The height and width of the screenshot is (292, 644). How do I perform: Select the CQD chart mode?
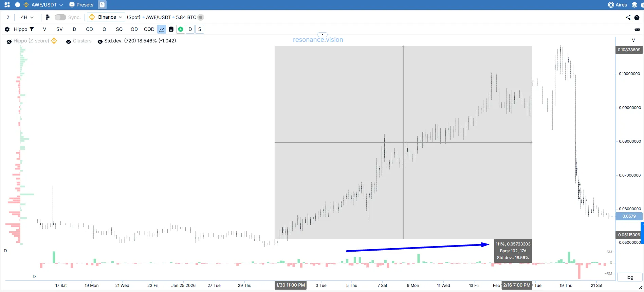point(149,29)
